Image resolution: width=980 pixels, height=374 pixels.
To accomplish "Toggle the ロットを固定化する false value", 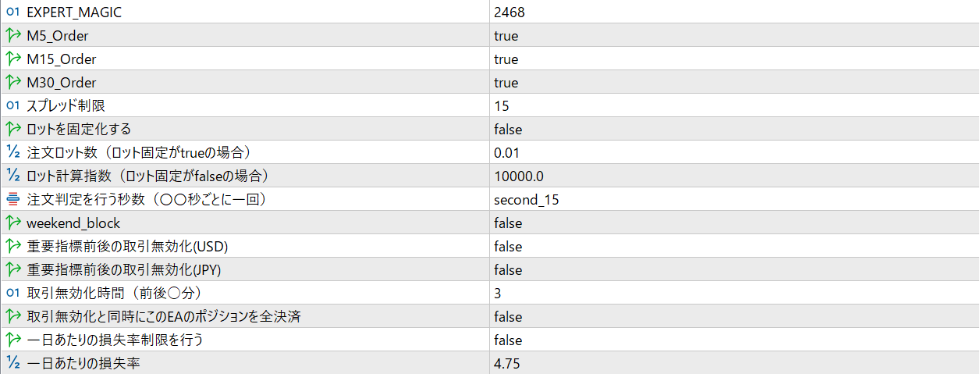I will click(x=508, y=130).
